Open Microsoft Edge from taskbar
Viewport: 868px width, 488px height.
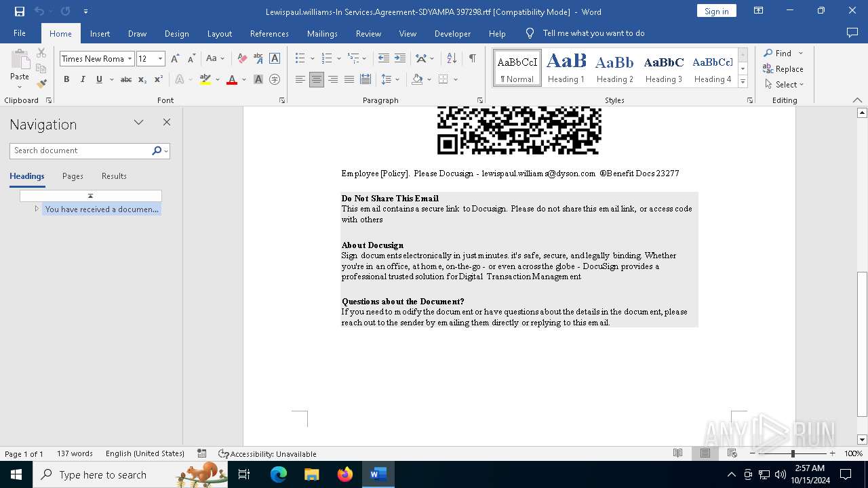tap(279, 474)
